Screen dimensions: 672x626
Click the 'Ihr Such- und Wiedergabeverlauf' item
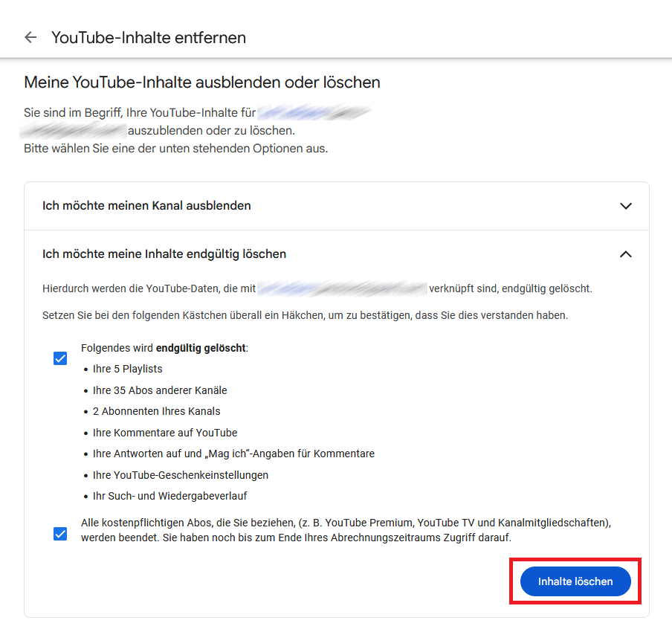(x=169, y=496)
